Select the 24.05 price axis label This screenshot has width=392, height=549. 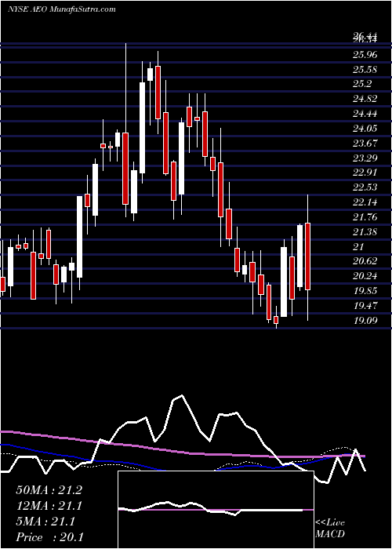[x=365, y=129]
